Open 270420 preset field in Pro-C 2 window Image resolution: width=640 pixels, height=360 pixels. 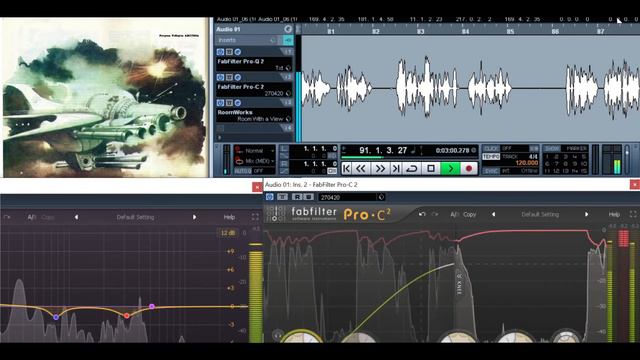point(347,197)
